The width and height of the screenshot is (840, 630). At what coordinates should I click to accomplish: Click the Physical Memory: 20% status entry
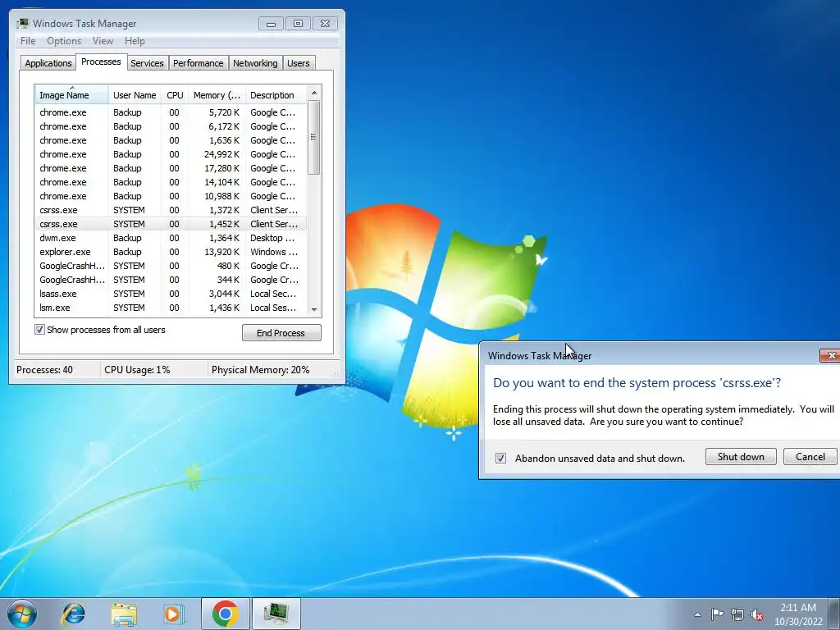[260, 370]
